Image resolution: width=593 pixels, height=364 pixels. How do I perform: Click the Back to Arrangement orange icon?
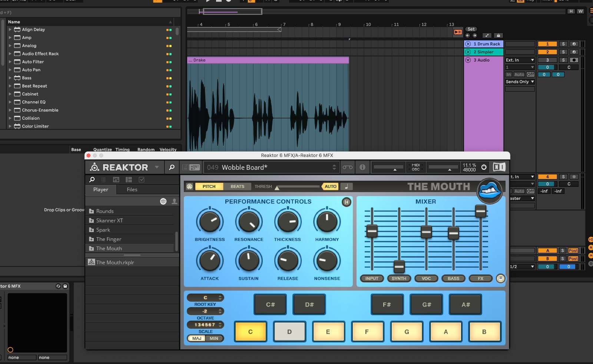click(x=458, y=32)
